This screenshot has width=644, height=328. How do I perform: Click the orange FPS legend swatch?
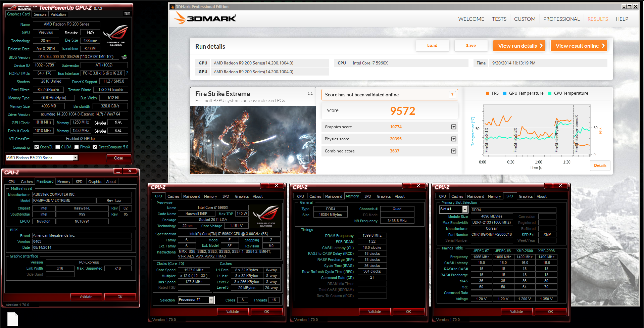(488, 93)
